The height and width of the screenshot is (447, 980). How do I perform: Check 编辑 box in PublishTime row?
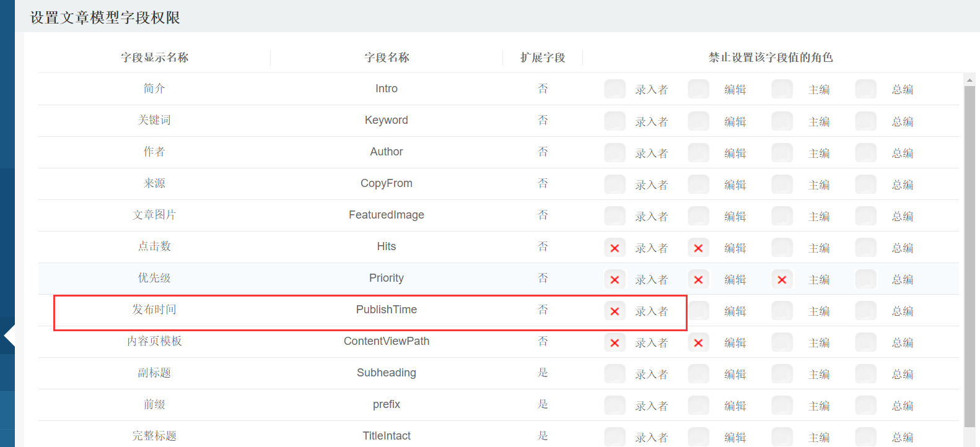tap(698, 311)
